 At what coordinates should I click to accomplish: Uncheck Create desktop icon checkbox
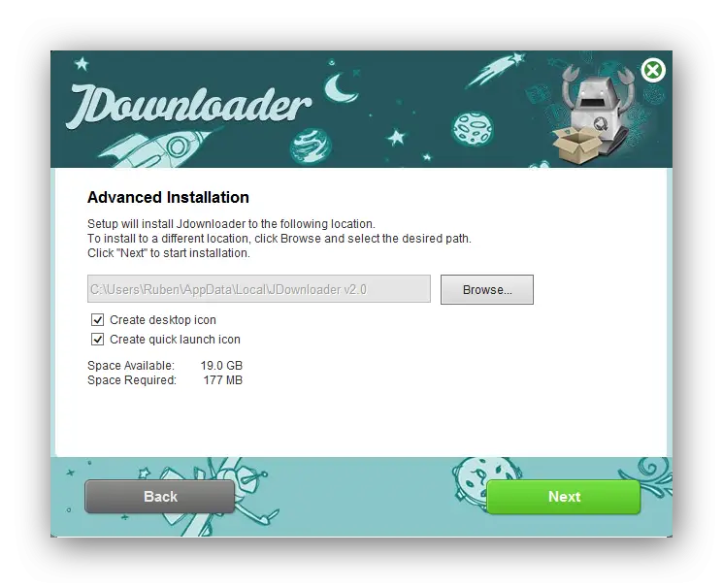[97, 319]
